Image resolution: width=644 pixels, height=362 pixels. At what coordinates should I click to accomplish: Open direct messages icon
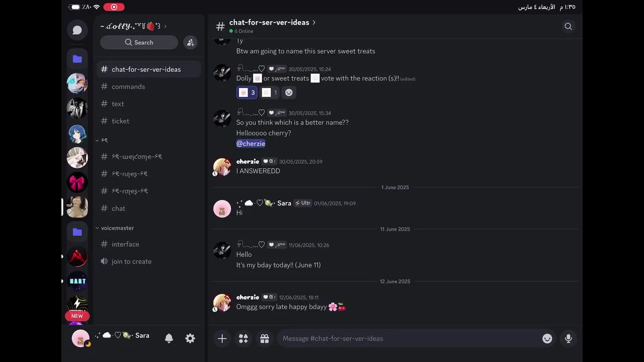[x=77, y=30]
